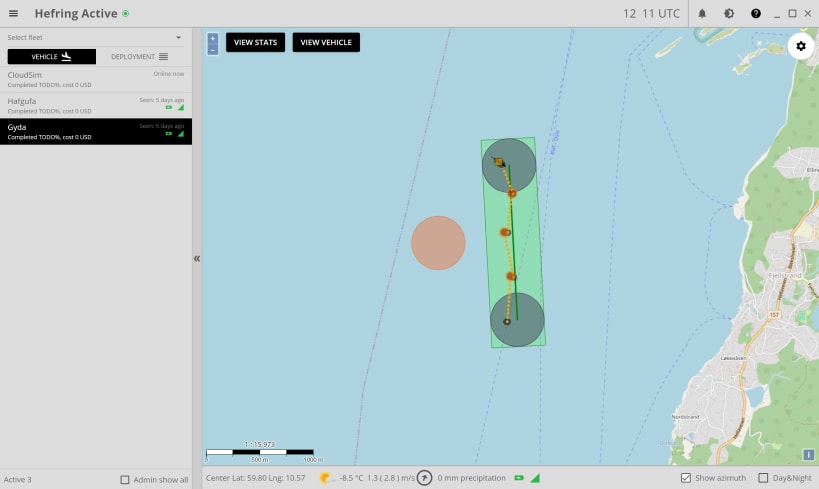Click the map info icon
The width and height of the screenshot is (819, 489).
coord(809,455)
